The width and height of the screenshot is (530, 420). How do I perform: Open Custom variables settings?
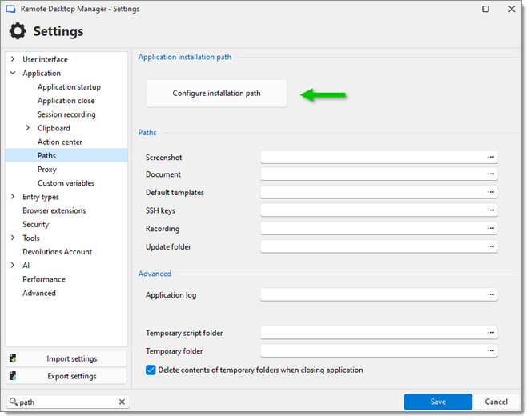coord(66,183)
